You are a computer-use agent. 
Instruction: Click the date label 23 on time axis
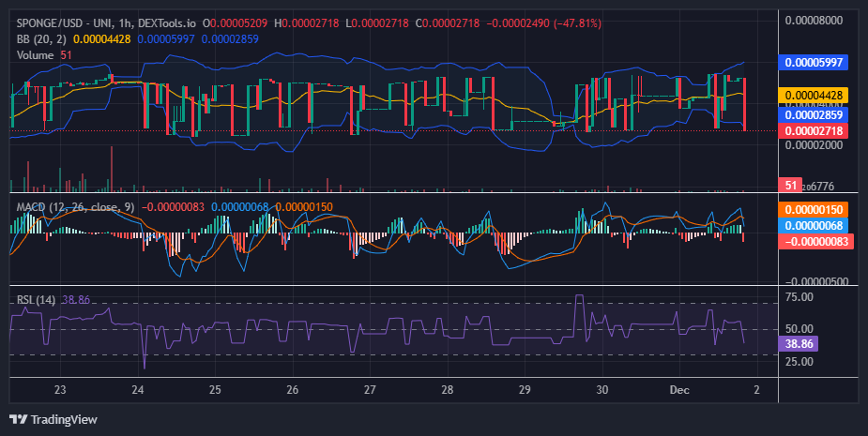(x=60, y=389)
